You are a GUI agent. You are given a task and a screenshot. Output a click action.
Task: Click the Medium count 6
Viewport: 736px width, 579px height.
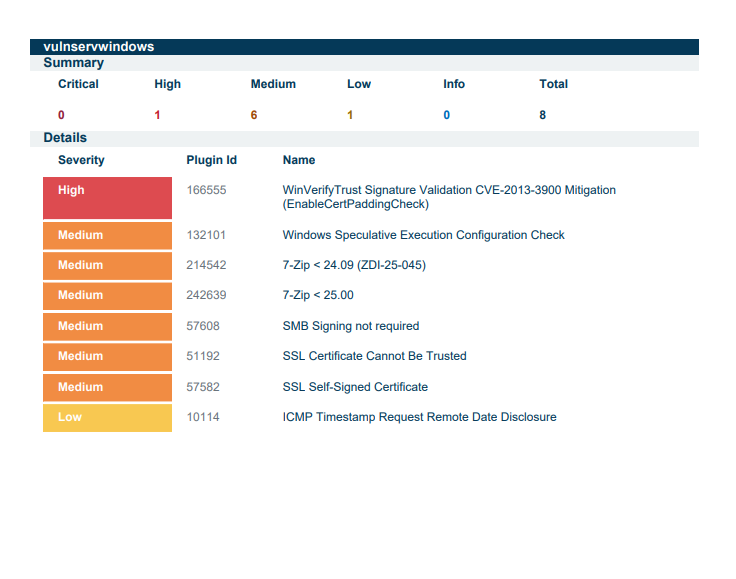tap(253, 115)
